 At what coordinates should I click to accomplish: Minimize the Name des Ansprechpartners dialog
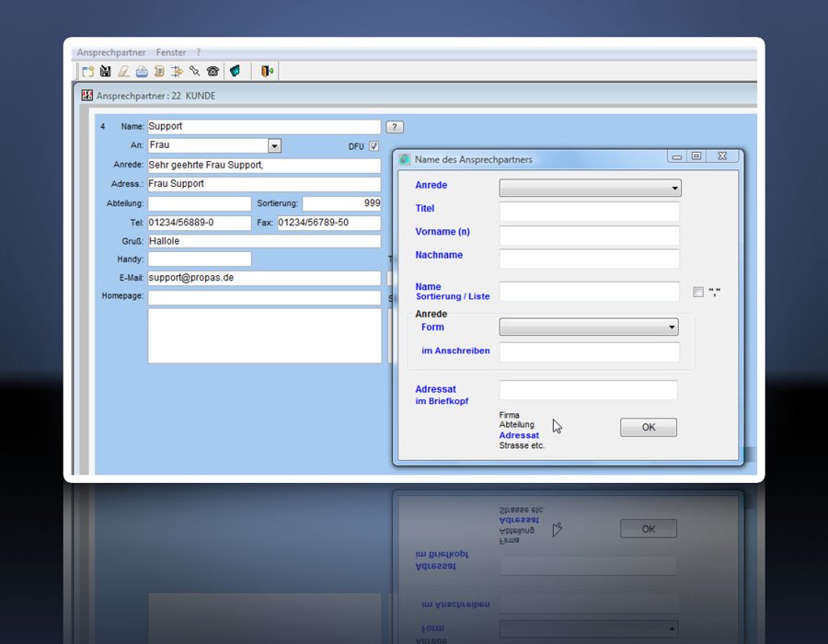[677, 156]
